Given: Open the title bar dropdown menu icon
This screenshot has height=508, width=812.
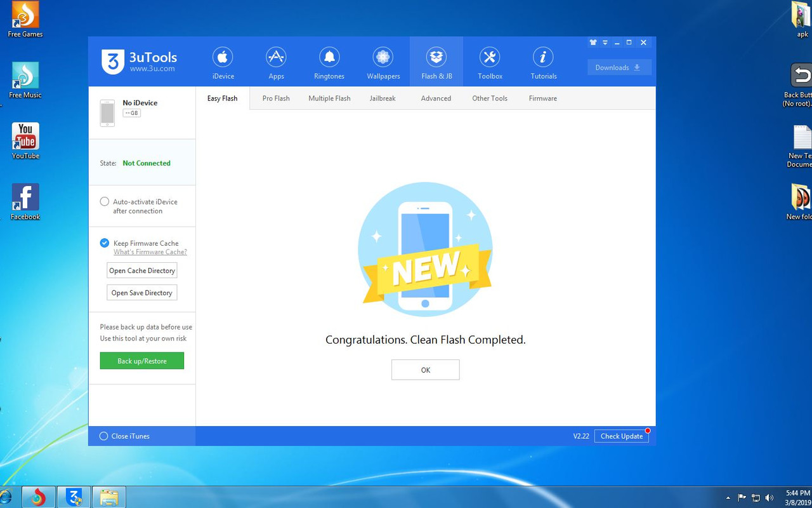Looking at the screenshot, I should tap(605, 43).
